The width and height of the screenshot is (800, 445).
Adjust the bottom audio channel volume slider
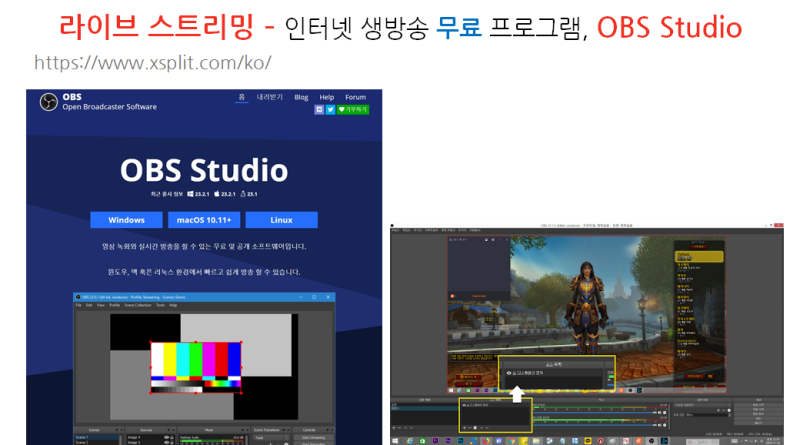(595, 425)
